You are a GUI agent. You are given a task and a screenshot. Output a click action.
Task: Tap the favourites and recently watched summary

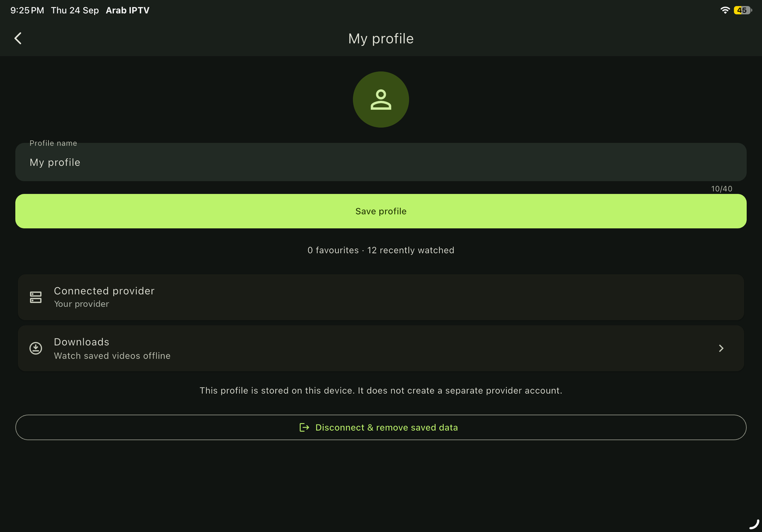[381, 250]
